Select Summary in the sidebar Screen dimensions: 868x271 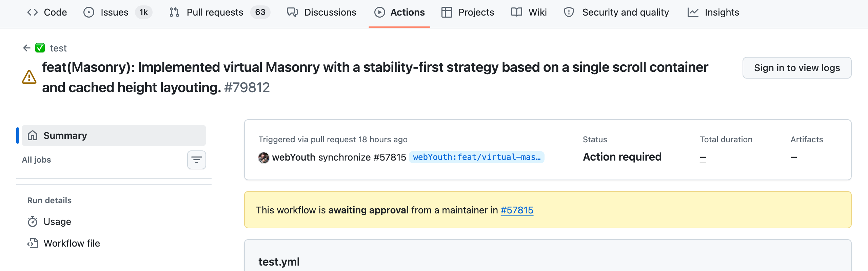[114, 135]
